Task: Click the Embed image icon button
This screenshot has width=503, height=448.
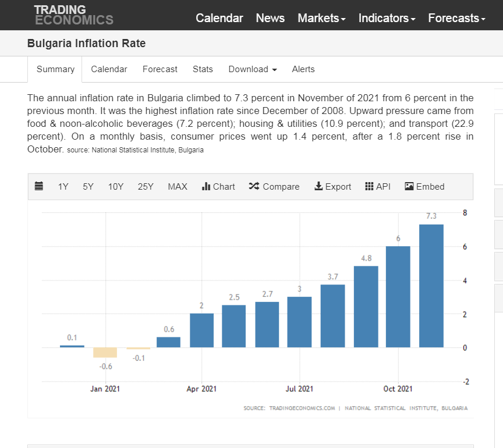Action: [x=424, y=186]
